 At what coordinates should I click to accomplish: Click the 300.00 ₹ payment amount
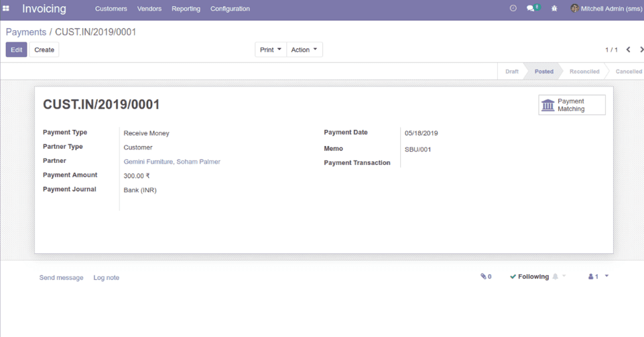[x=137, y=176]
